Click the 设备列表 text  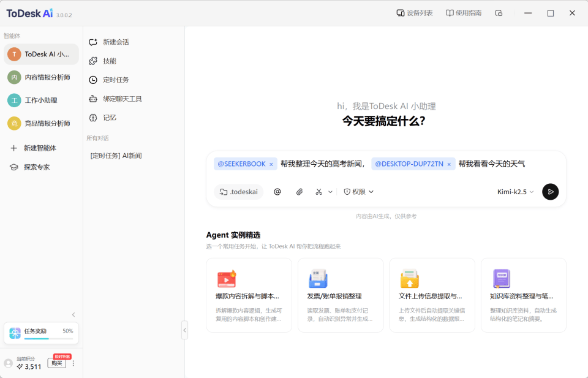420,13
